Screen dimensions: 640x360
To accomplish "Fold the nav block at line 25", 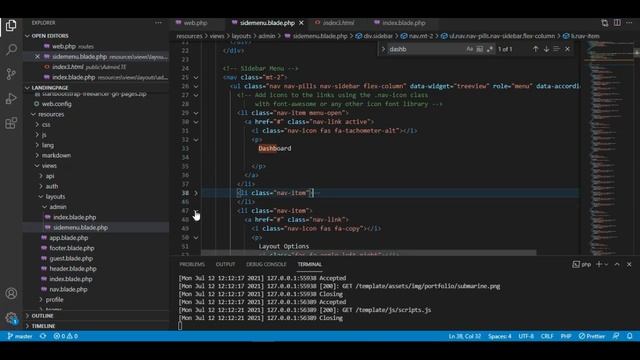I will (196, 77).
